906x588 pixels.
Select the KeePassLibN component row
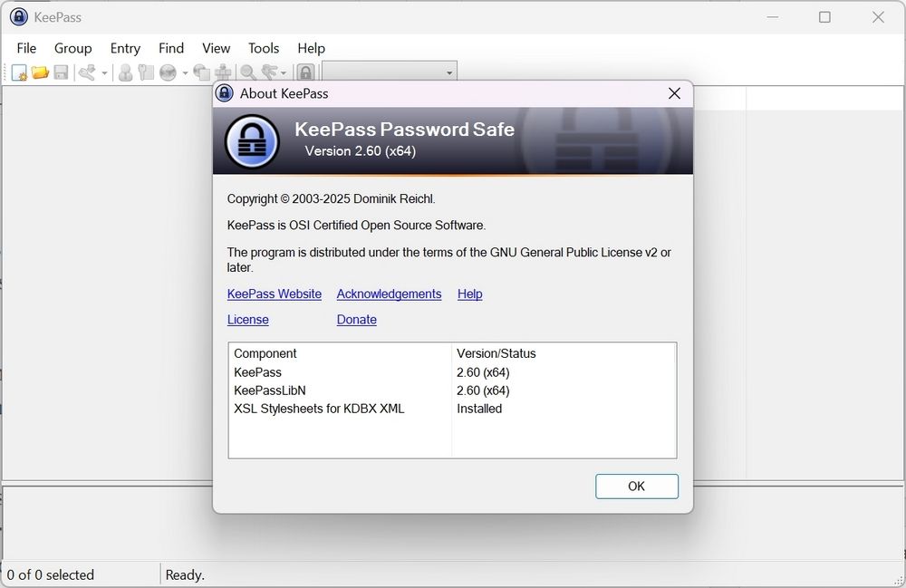270,390
